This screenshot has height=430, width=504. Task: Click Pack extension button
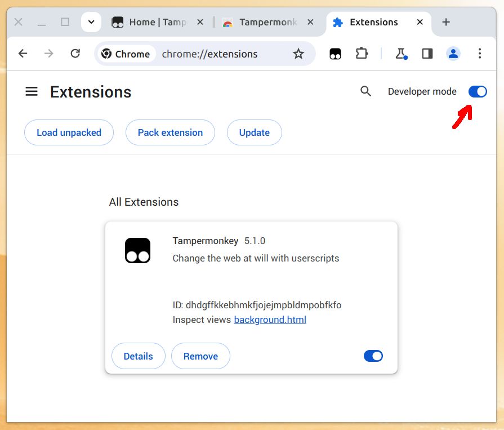click(171, 132)
